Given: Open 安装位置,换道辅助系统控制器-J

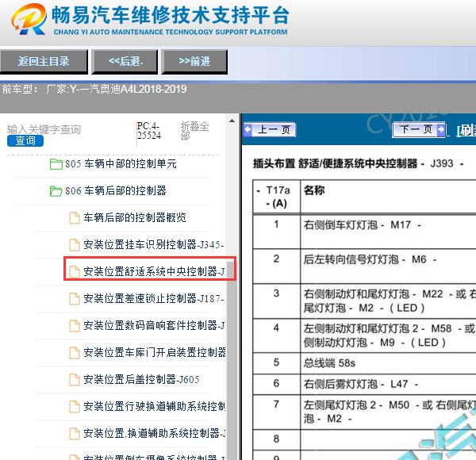Looking at the screenshot, I should click(154, 433).
